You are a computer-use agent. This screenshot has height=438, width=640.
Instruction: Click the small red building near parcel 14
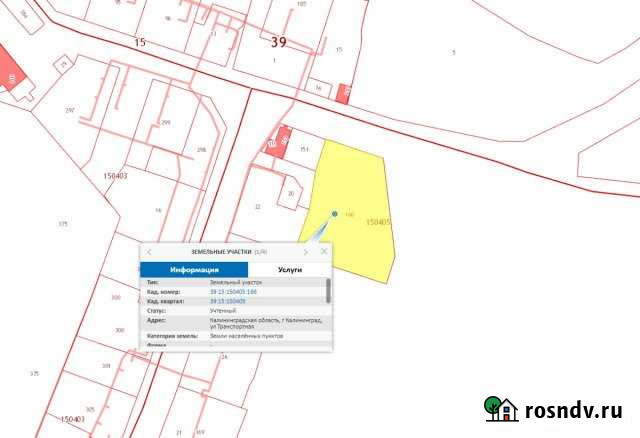[343, 93]
